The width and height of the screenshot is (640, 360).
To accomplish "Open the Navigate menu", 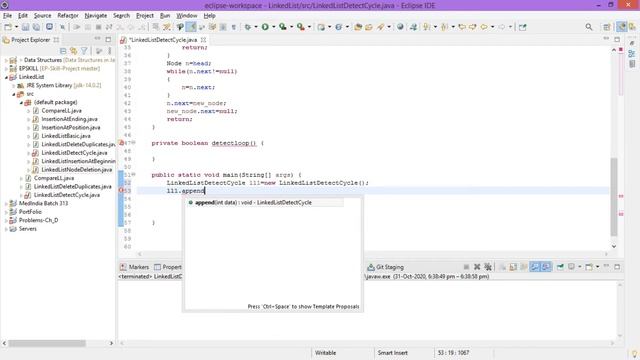I will click(96, 16).
